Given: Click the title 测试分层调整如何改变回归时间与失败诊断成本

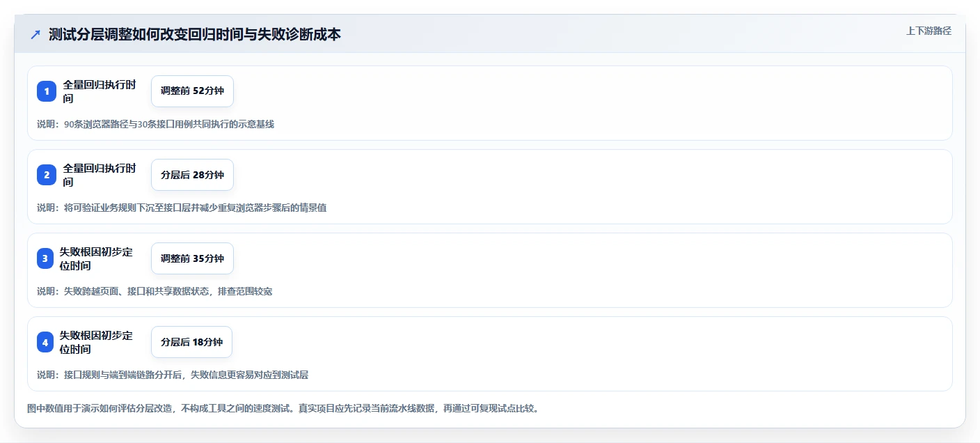Looking at the screenshot, I should click(x=195, y=34).
